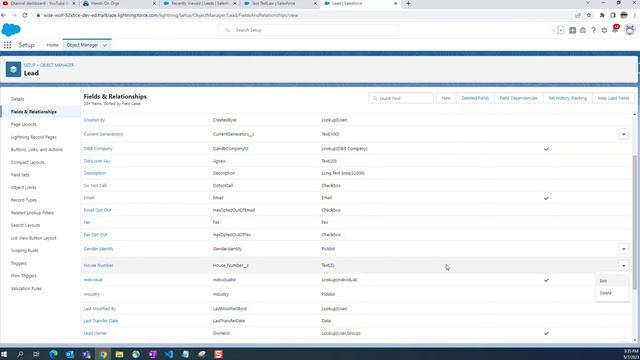Bookmark this page with the star icon

(589, 15)
